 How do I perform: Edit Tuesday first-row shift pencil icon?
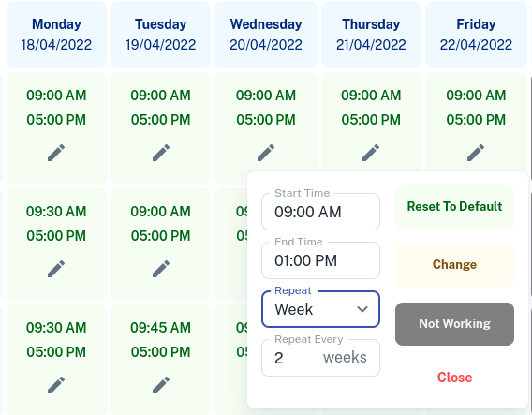(161, 153)
